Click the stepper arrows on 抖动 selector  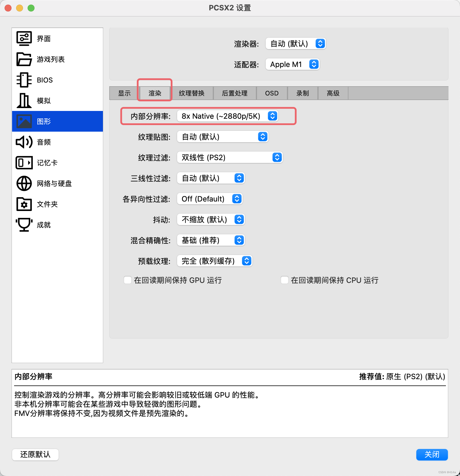click(x=239, y=220)
